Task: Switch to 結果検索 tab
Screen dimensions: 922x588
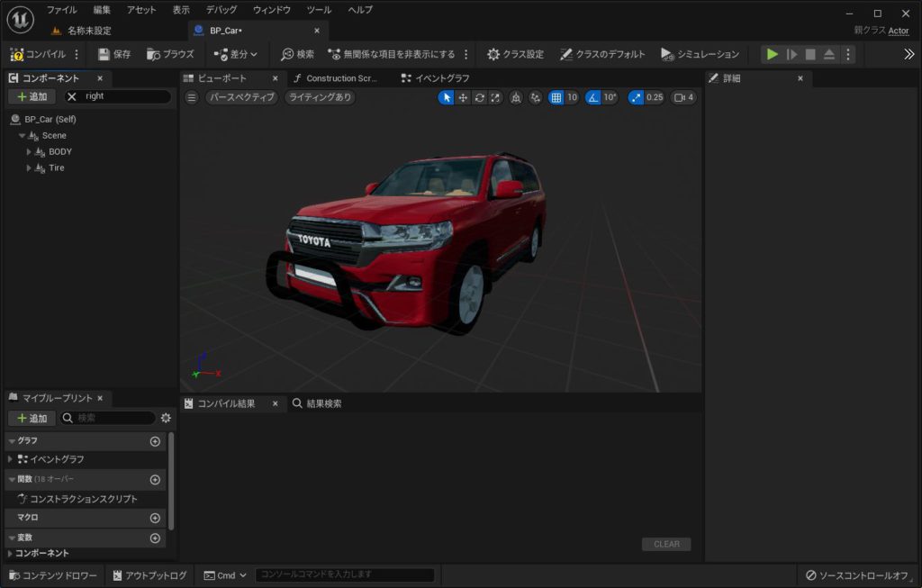Action: (x=318, y=403)
